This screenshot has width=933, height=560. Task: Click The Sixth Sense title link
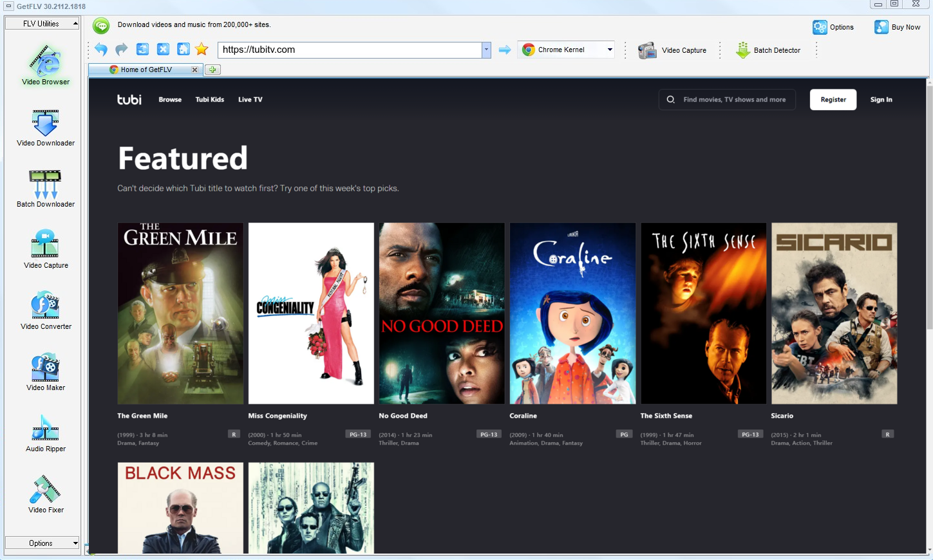click(x=666, y=416)
